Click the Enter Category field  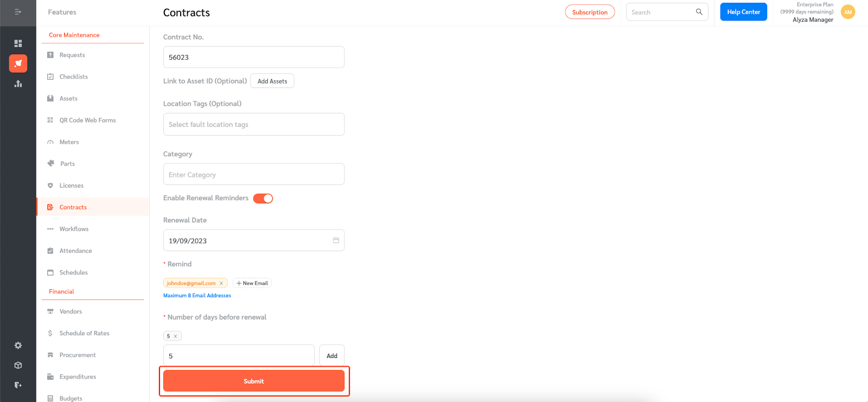coord(254,174)
